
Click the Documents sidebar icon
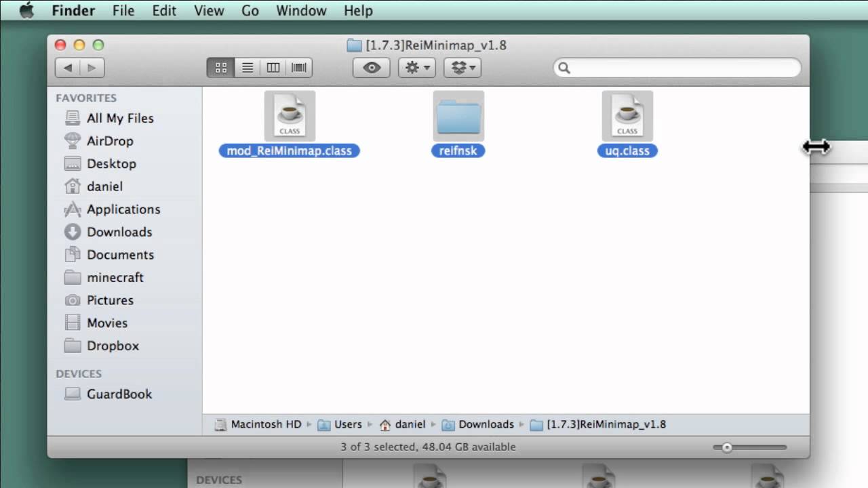pos(73,255)
